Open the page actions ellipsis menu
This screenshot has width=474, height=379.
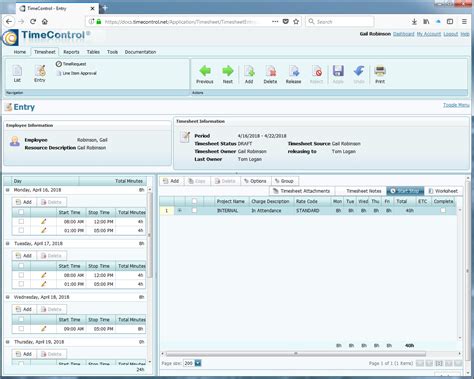point(275,21)
